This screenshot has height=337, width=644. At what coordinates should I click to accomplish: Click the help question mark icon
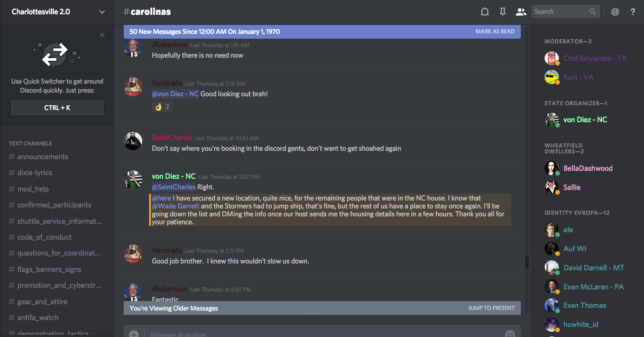click(x=632, y=12)
